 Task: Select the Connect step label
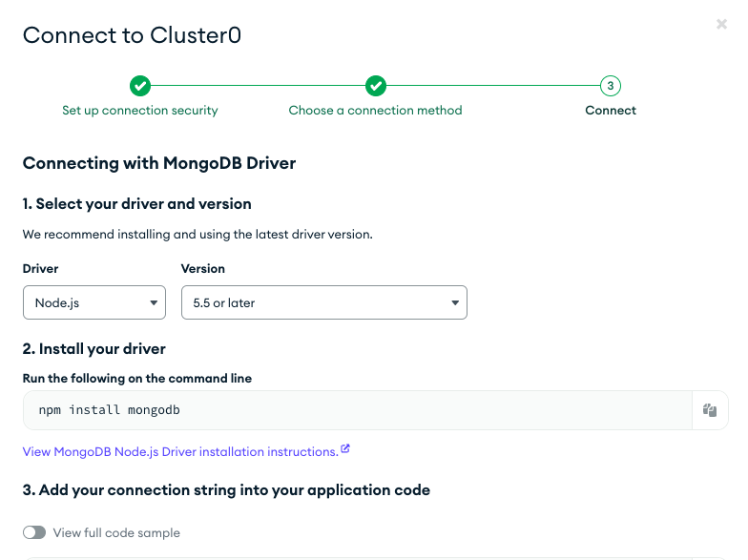click(x=611, y=111)
